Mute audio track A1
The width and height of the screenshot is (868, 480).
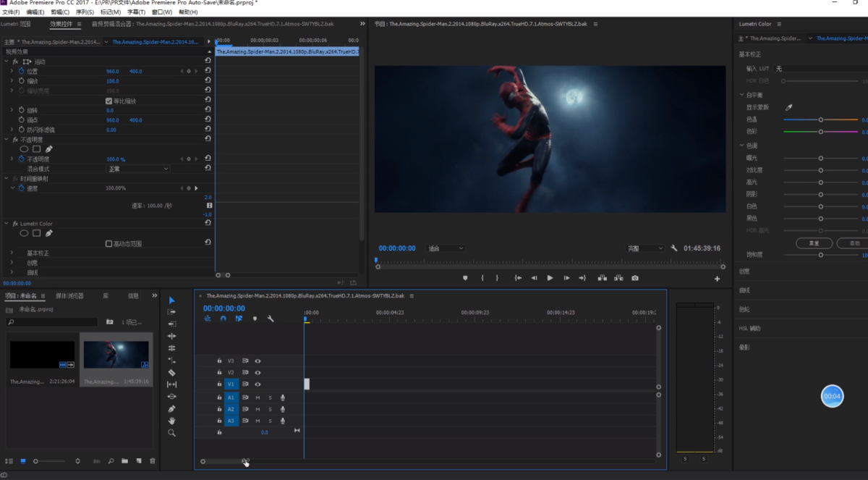(x=258, y=397)
